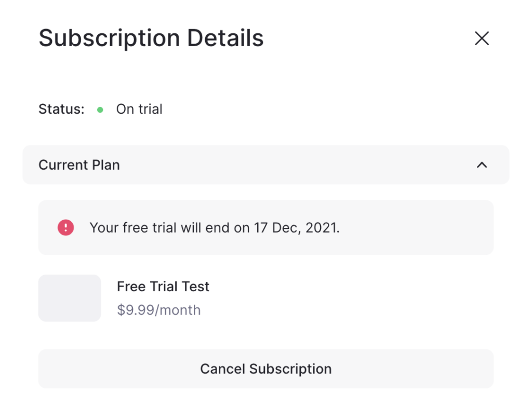Click the free trial end notice text
The image size is (532, 406).
pos(215,227)
